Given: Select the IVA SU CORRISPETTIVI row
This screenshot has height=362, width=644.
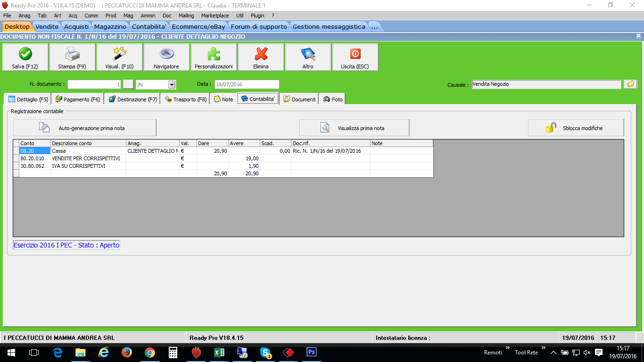Looking at the screenshot, I should (223, 166).
